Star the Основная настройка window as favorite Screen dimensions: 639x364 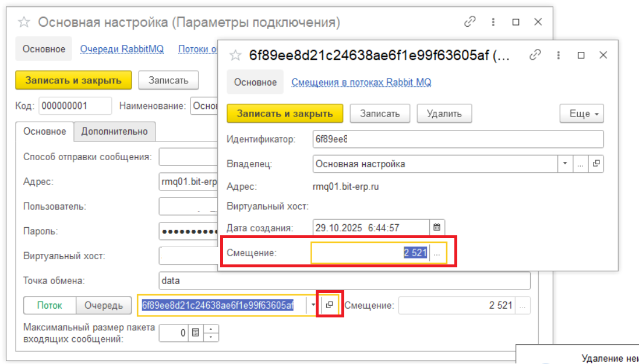click(24, 22)
